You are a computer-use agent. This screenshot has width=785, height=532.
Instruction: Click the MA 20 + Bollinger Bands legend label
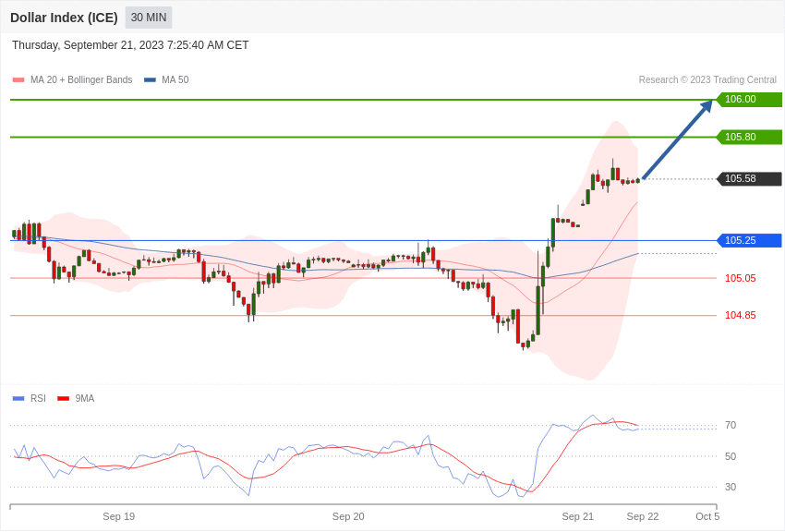tap(81, 80)
